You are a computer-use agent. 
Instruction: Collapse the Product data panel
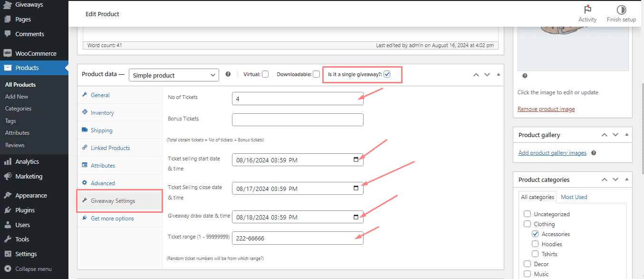(x=498, y=75)
